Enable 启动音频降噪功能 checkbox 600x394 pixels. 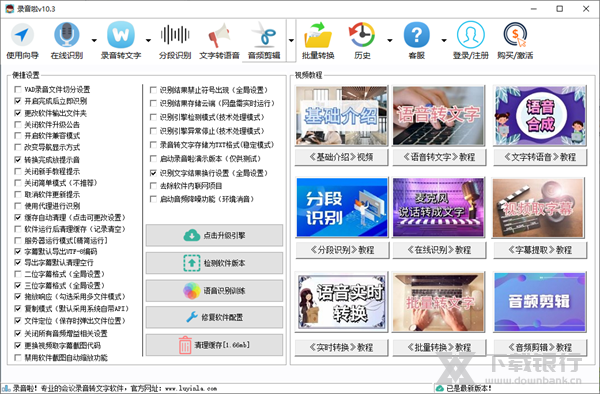(x=153, y=199)
